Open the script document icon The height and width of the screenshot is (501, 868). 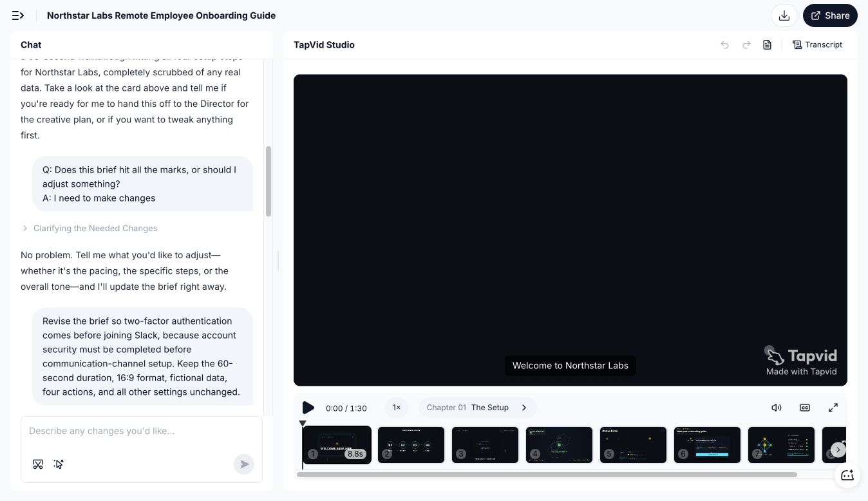(x=768, y=44)
